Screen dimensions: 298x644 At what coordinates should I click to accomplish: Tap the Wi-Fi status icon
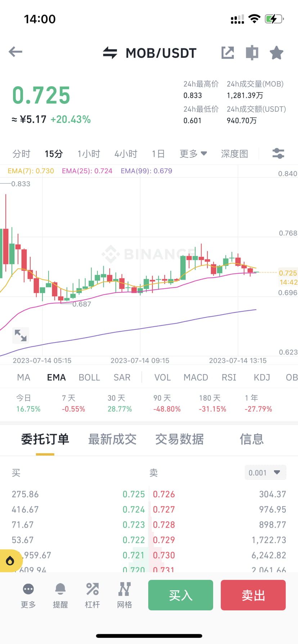pyautogui.click(x=254, y=19)
